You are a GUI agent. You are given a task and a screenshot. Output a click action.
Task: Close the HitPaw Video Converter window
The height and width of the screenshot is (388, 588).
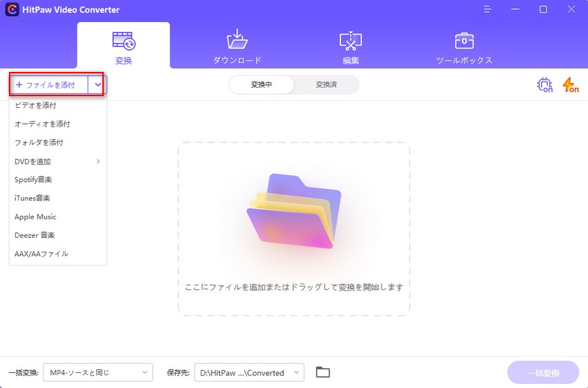click(571, 10)
